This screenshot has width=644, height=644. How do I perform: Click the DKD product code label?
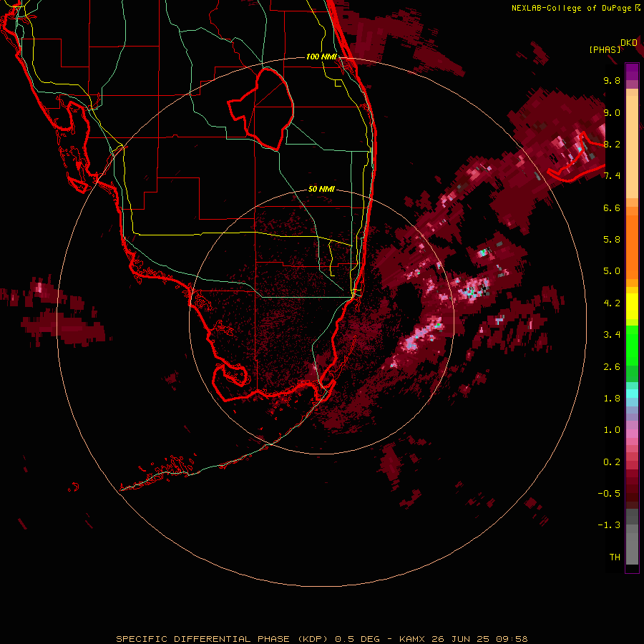click(x=629, y=43)
